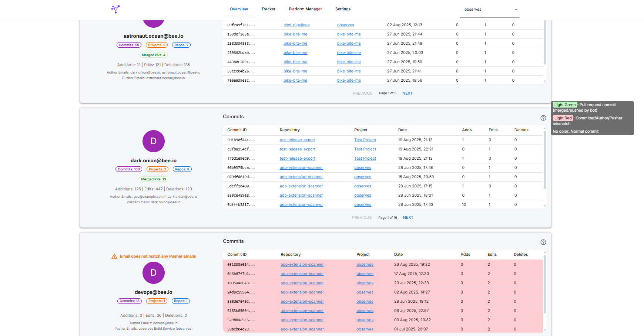Click the app logo in the header
Image resolution: width=644 pixels, height=336 pixels.
pos(115,9)
